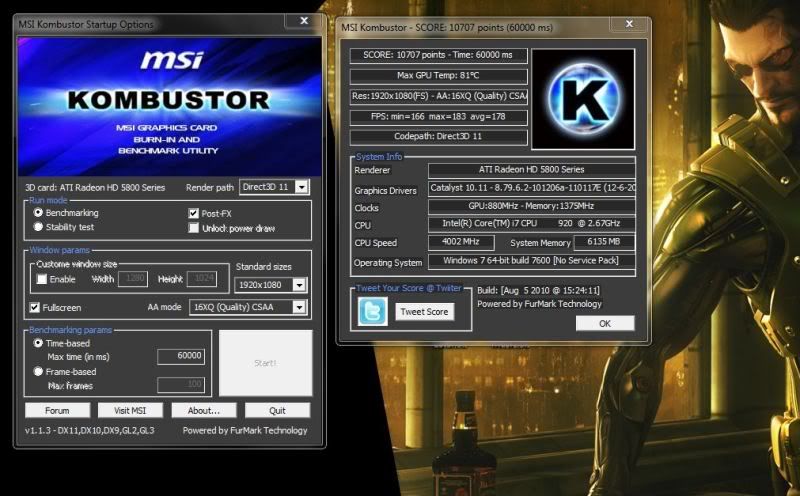Viewport: 800px width, 496px height.
Task: Click the Kombustor K logo image
Action: click(583, 98)
